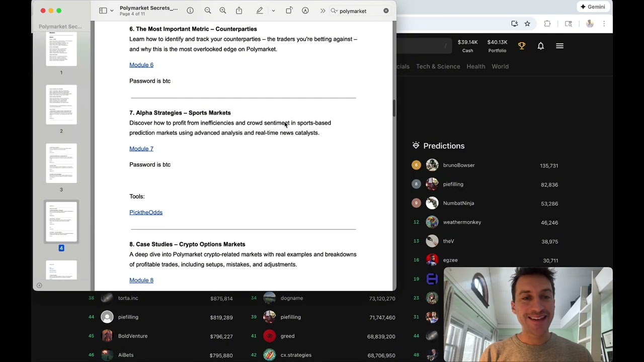Open Chrome three-dot menu
The height and width of the screenshot is (362, 644).
pos(604,24)
